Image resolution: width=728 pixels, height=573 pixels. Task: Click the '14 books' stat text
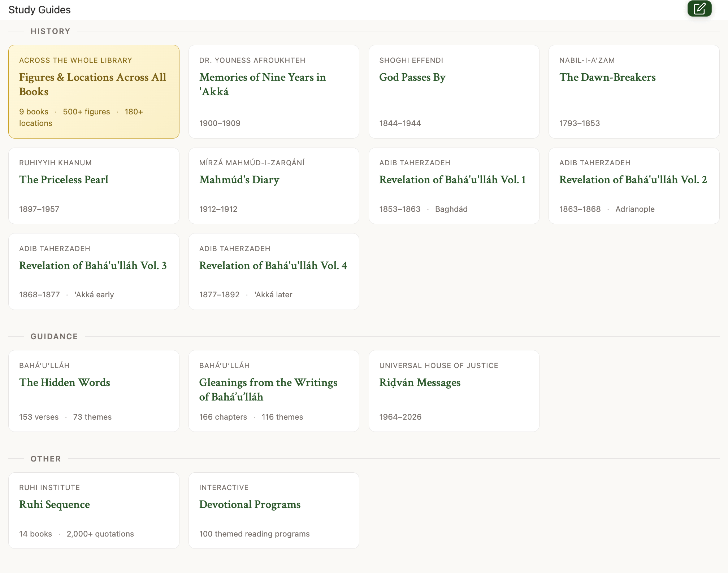35,534
